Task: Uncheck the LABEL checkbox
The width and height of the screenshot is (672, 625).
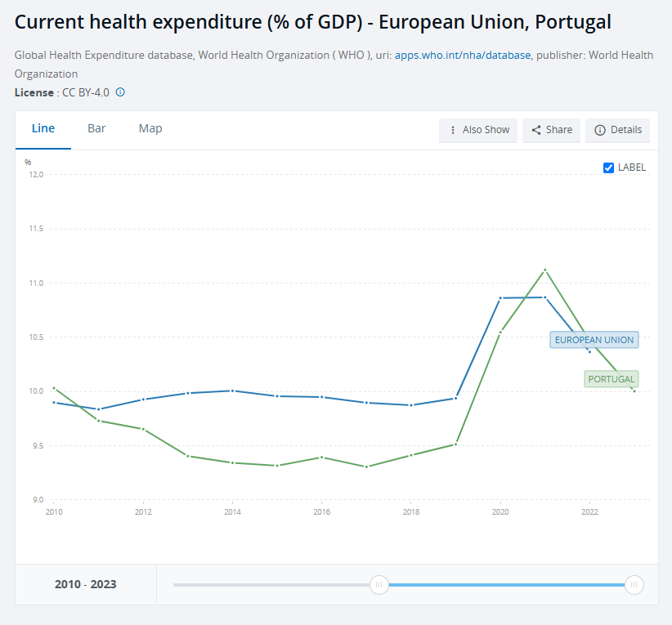Action: point(608,167)
